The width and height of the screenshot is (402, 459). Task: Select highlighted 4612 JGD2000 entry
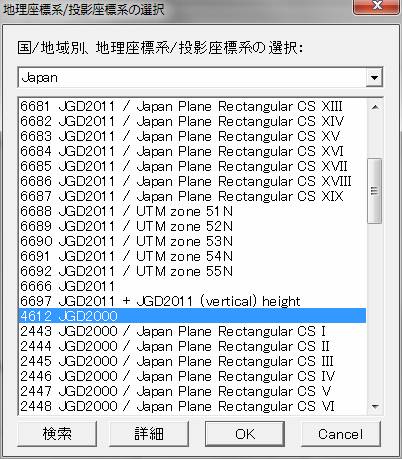pyautogui.click(x=192, y=316)
